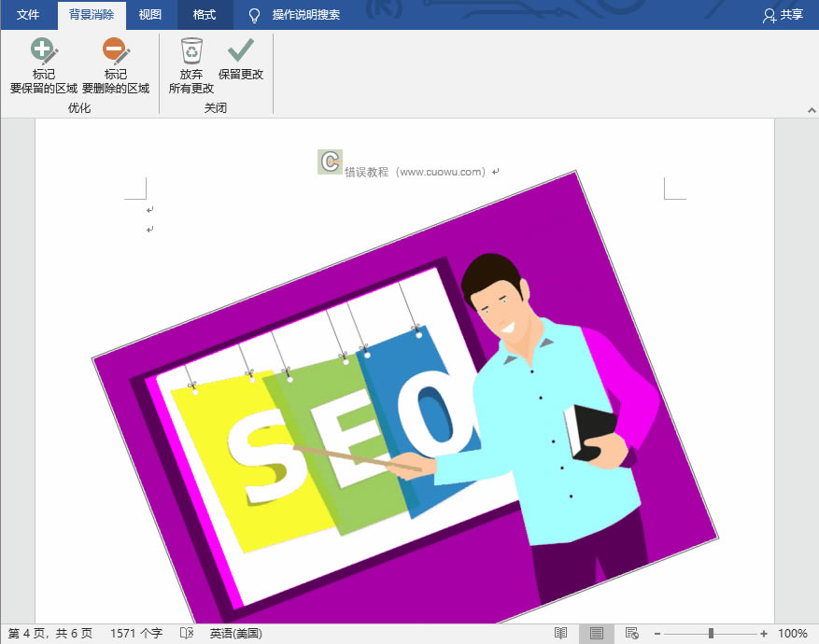Image resolution: width=819 pixels, height=644 pixels.
Task: Discard all changes (放弃所有更改)
Action: (191, 65)
